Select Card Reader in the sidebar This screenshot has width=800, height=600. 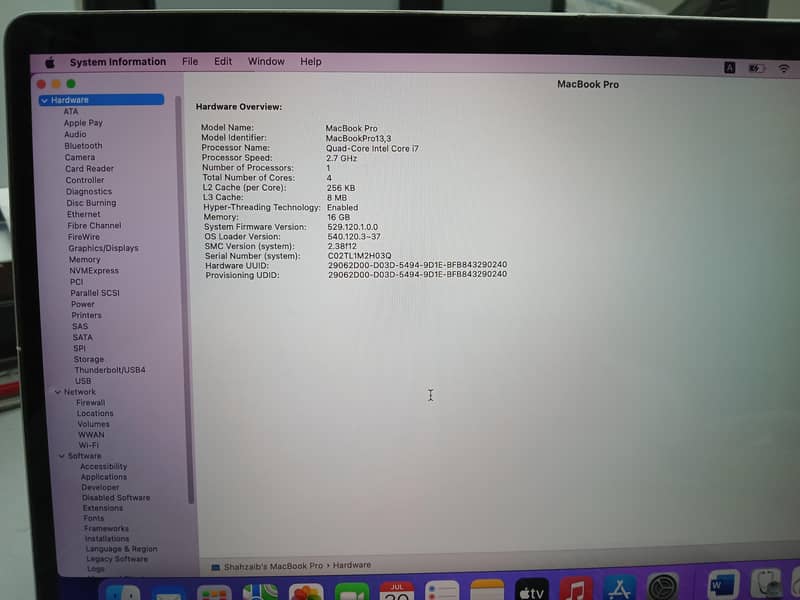click(x=89, y=168)
